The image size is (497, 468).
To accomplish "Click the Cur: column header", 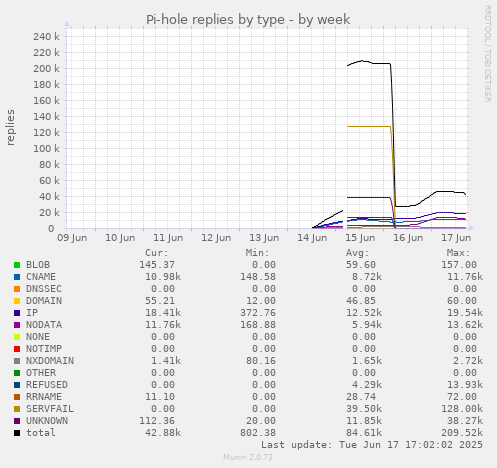I will point(157,253).
